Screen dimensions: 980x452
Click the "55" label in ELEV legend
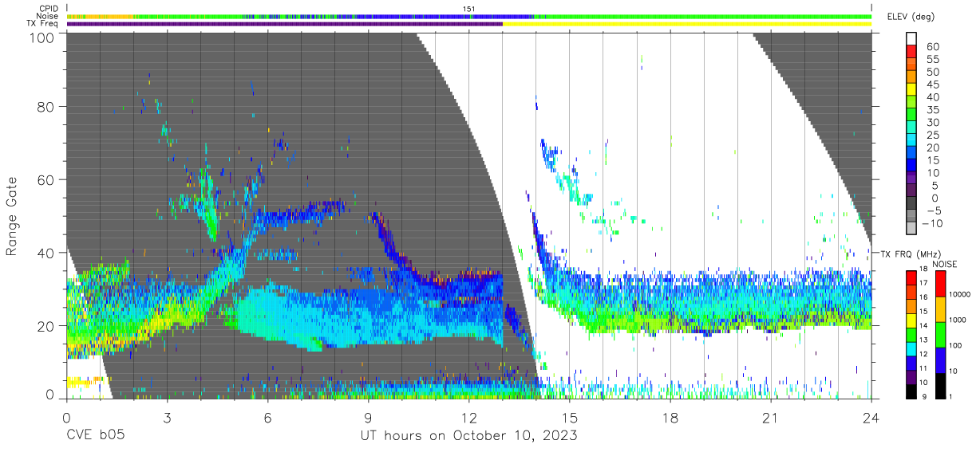[x=932, y=60]
